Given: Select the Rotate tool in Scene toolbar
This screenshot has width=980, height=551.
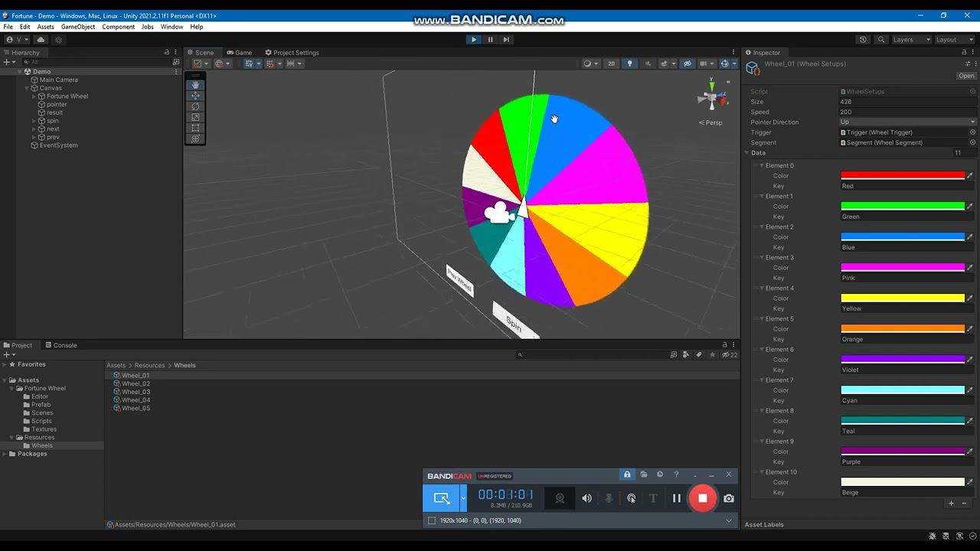Looking at the screenshot, I should coord(195,106).
